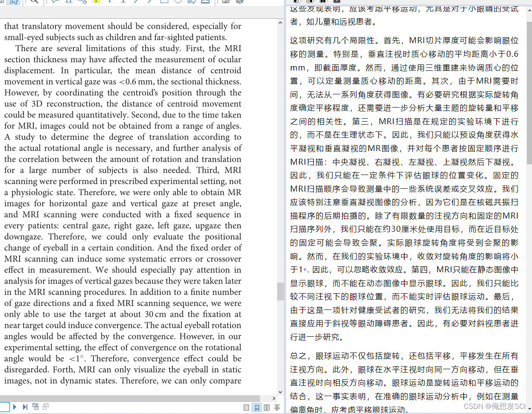This screenshot has width=532, height=414.
Task: Go back to previous view
Action: [35, 407]
